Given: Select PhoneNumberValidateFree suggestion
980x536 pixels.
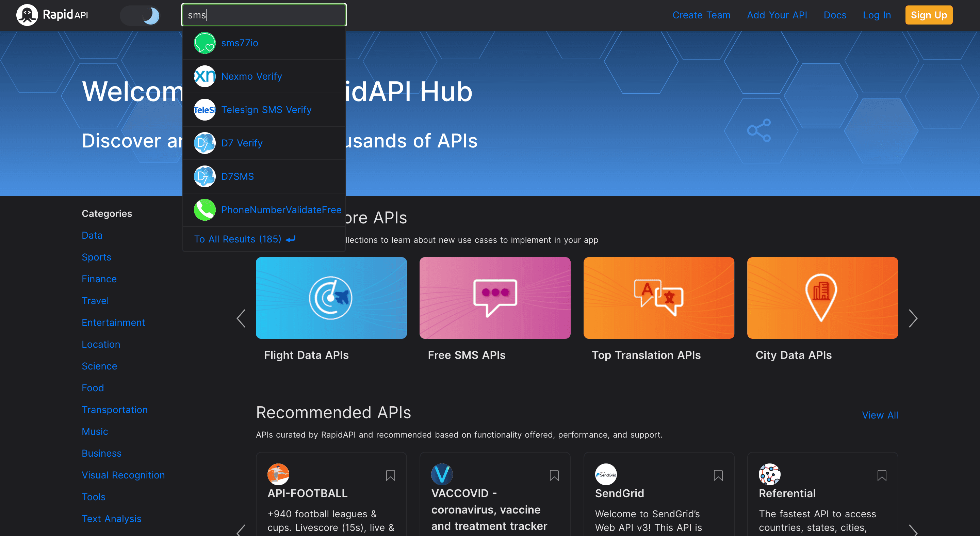Looking at the screenshot, I should click(264, 210).
